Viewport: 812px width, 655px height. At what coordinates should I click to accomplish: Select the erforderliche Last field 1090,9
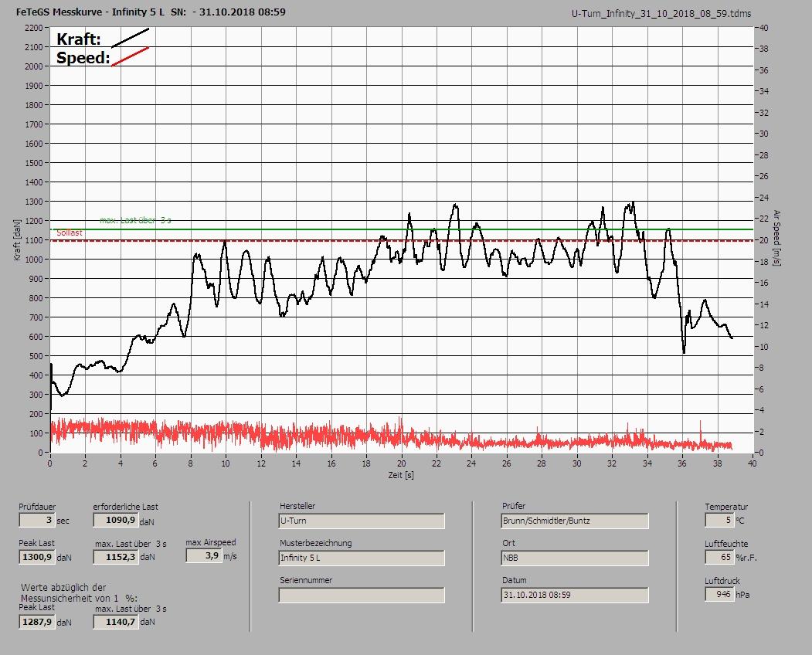115,520
